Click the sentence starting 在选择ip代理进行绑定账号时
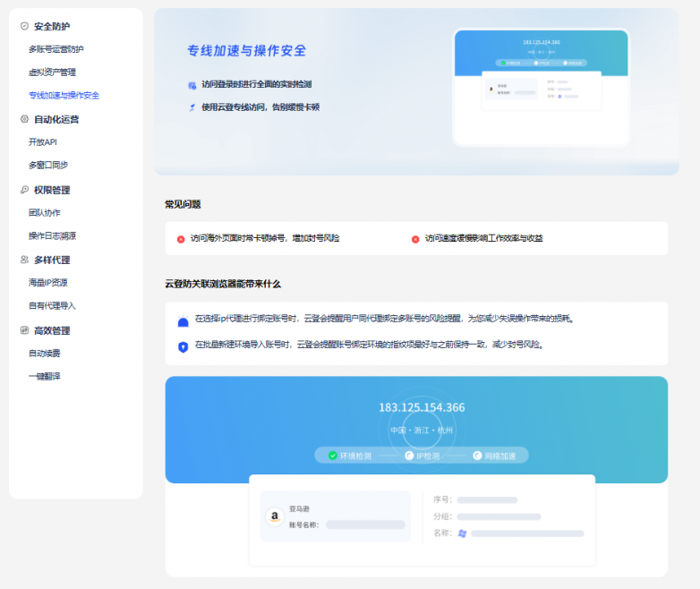The image size is (700, 589). (385, 319)
